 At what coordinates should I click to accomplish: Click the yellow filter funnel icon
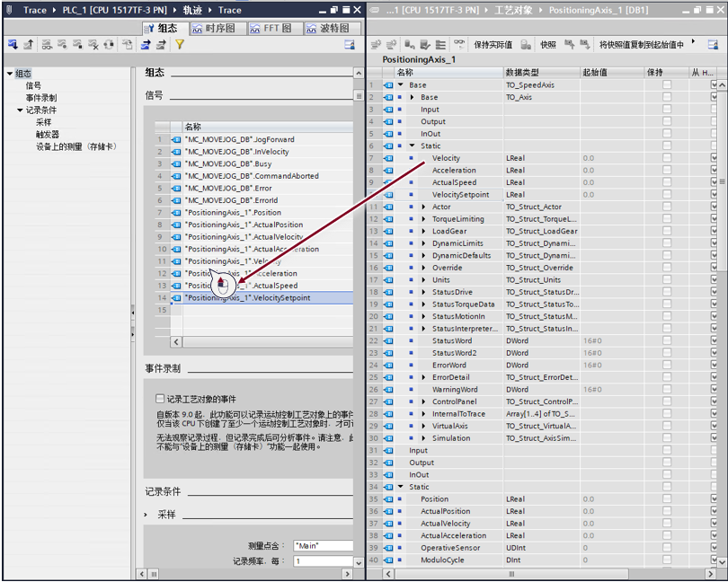pos(180,45)
